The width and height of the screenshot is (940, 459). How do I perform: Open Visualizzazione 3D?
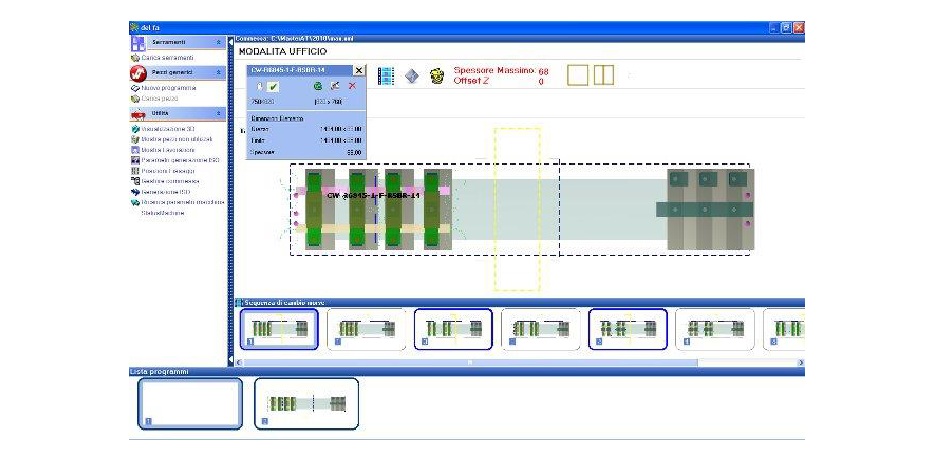coord(174,128)
